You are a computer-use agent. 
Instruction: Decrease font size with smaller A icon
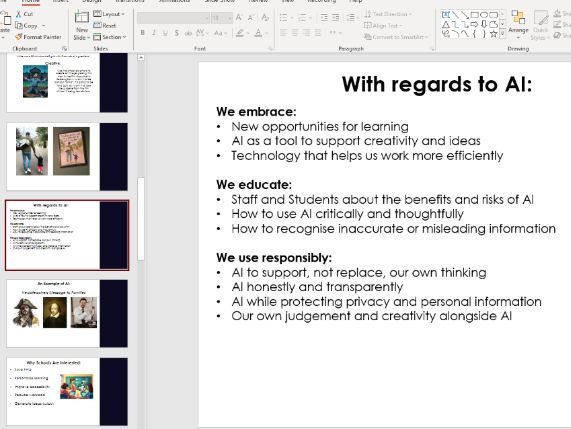(251, 17)
